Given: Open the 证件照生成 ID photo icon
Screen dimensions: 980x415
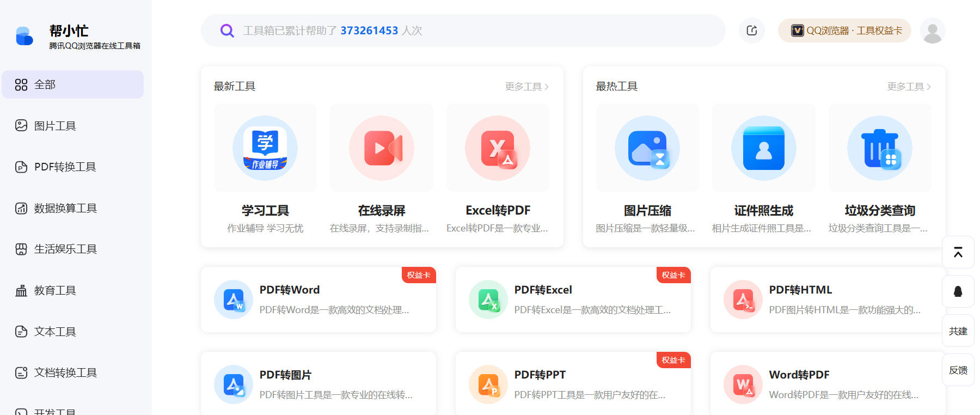Looking at the screenshot, I should [x=764, y=148].
